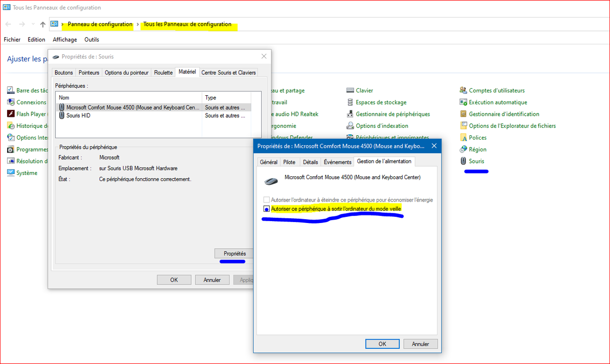Screen dimensions: 610x364
Task: Select the Options du pointeur tab
Action: click(127, 73)
